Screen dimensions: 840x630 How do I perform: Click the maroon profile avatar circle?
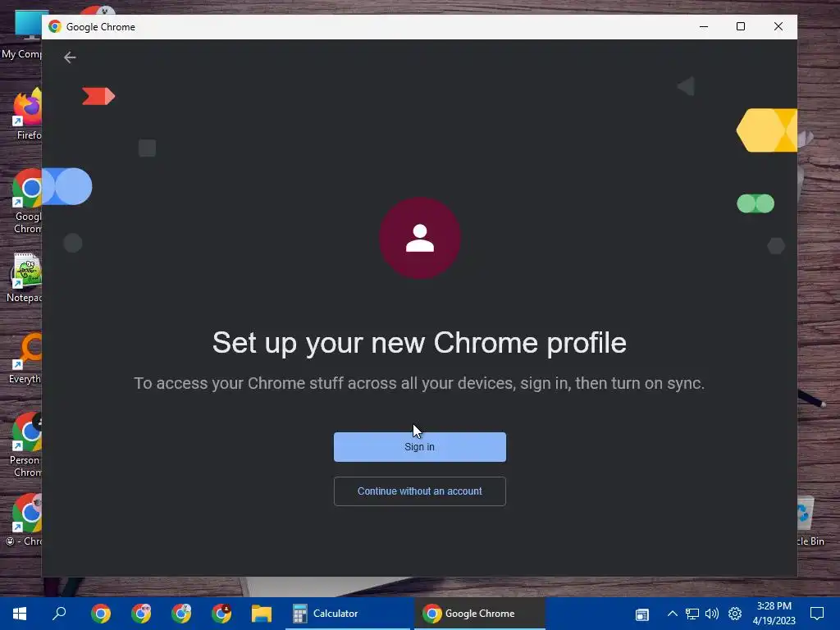(419, 238)
